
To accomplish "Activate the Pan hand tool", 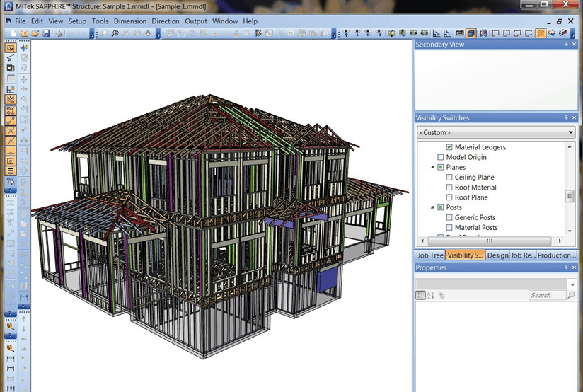I will pyautogui.click(x=148, y=33).
